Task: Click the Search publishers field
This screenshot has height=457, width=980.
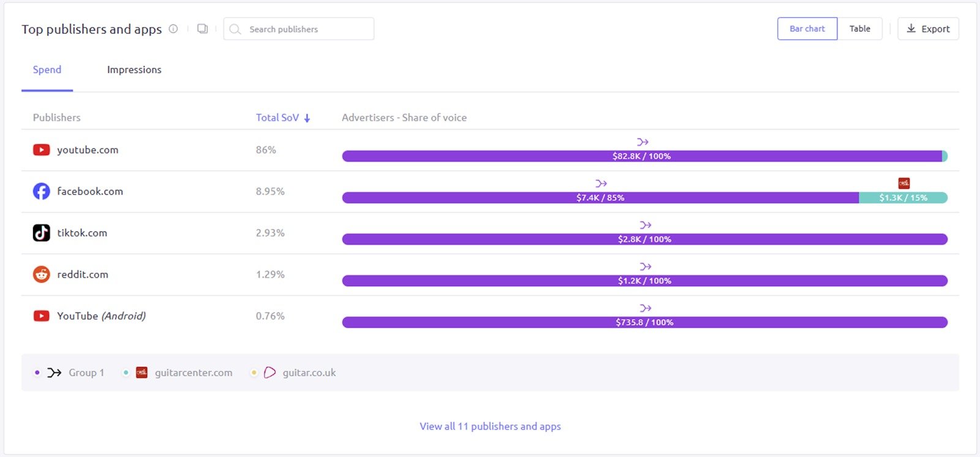Action: 306,29
